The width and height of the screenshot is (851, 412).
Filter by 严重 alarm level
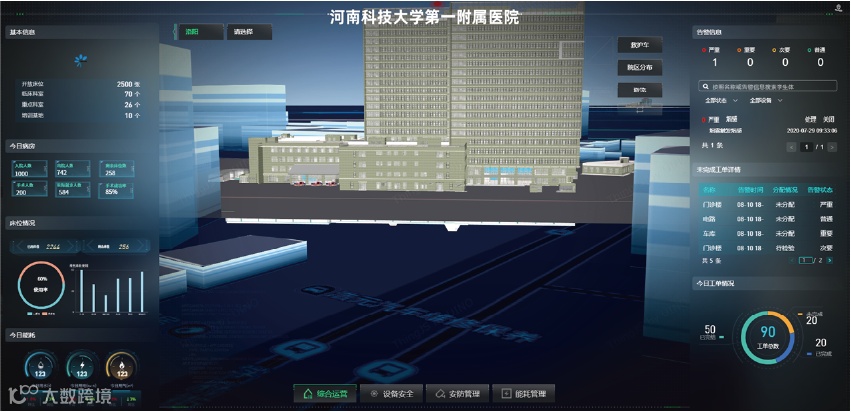point(711,49)
